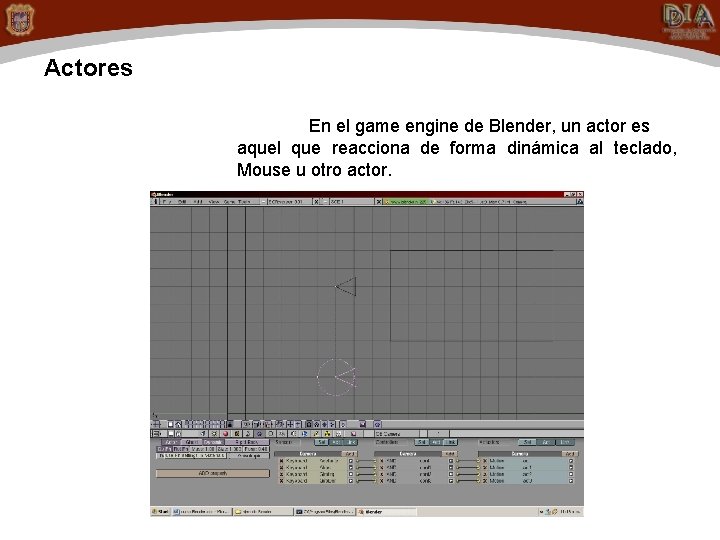Open the scene browse dropdown before SCE field
This screenshot has width=720, height=540.
[x=326, y=202]
